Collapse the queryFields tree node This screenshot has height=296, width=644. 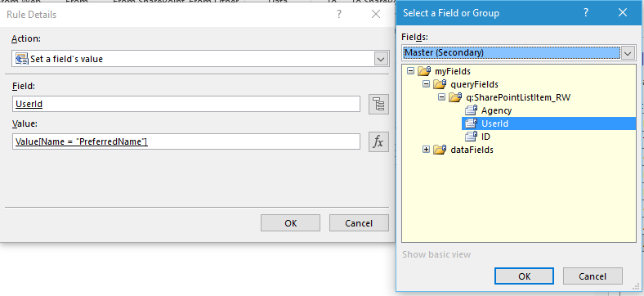426,84
